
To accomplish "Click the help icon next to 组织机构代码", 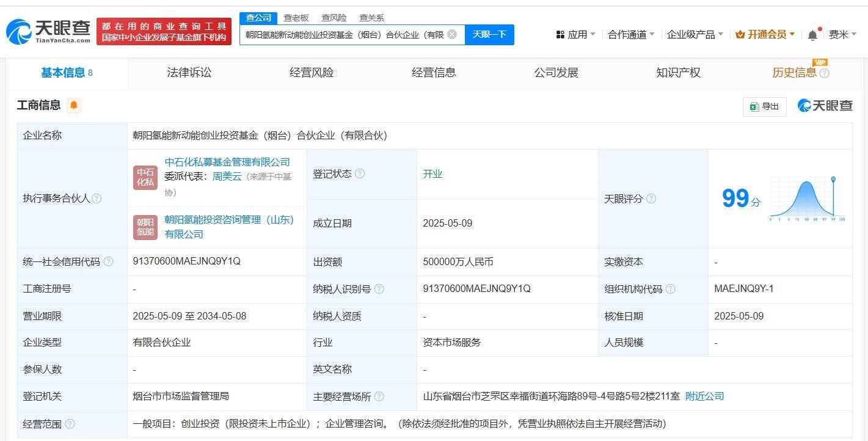I will coord(670,289).
